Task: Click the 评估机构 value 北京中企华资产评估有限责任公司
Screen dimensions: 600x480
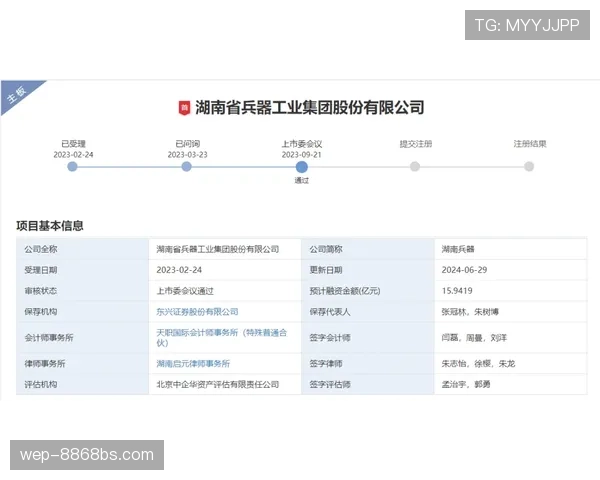Action: tap(217, 384)
